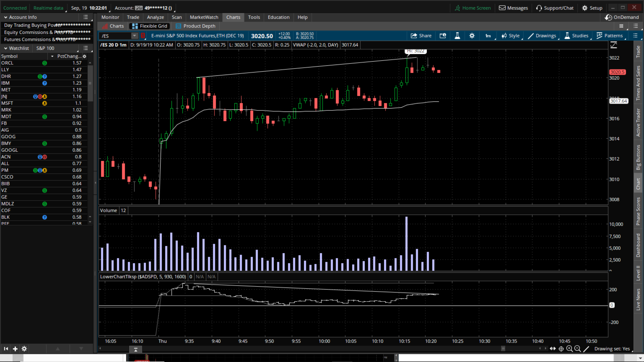Launch OnDemand playback mode

622,17
